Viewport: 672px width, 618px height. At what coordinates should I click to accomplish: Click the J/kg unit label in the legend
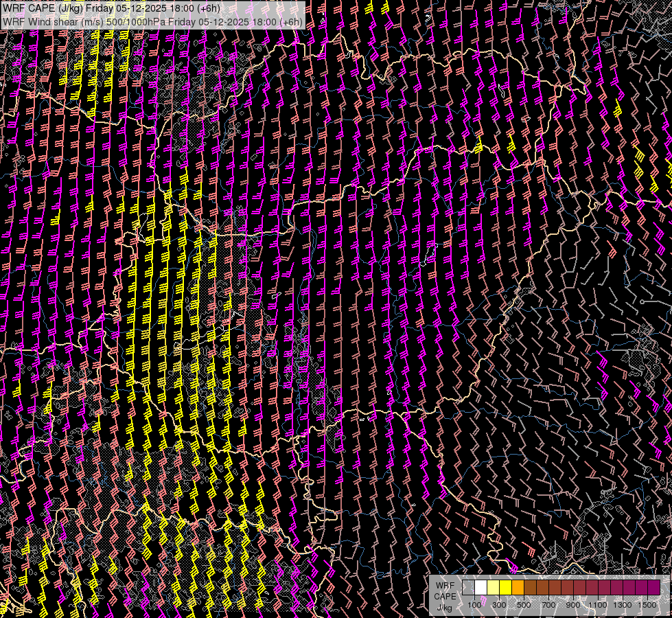click(445, 607)
